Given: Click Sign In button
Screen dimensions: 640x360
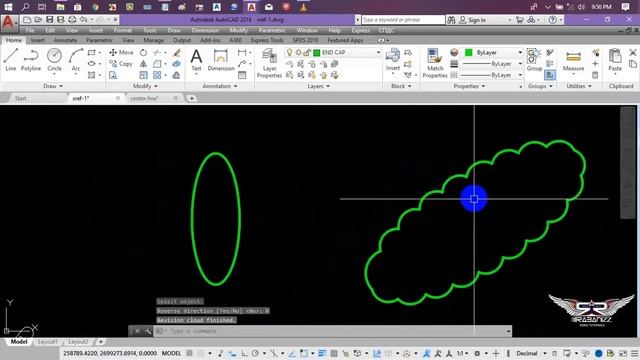Looking at the screenshot, I should [x=477, y=20].
